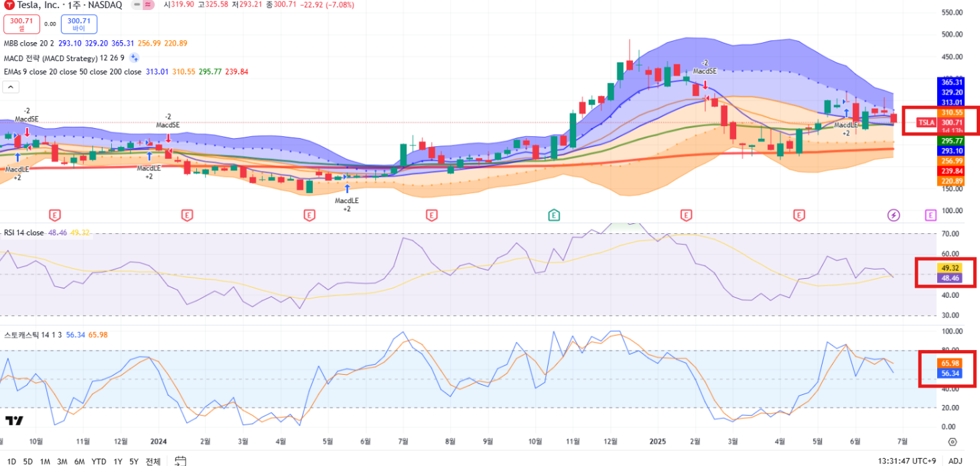Set the chart range to 6M

[80, 461]
